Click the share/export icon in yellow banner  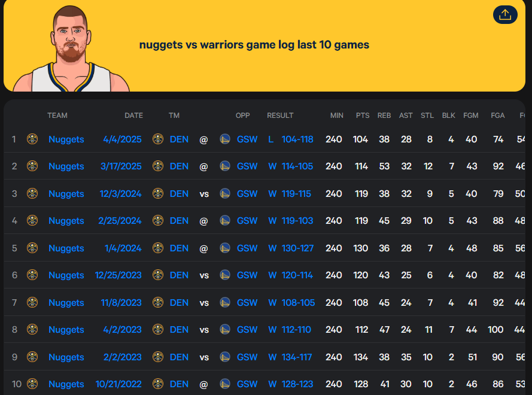click(x=505, y=14)
